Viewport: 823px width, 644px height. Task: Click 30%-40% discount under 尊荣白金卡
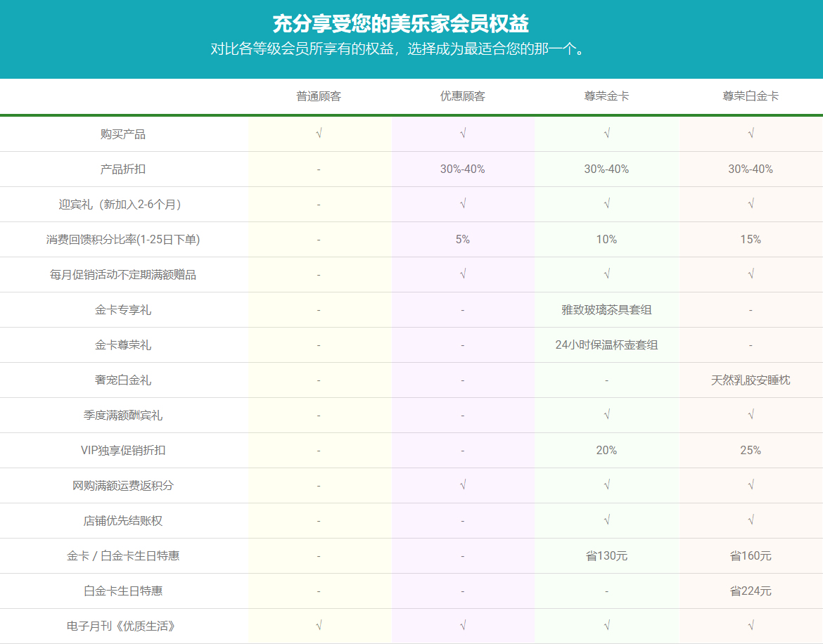(751, 169)
